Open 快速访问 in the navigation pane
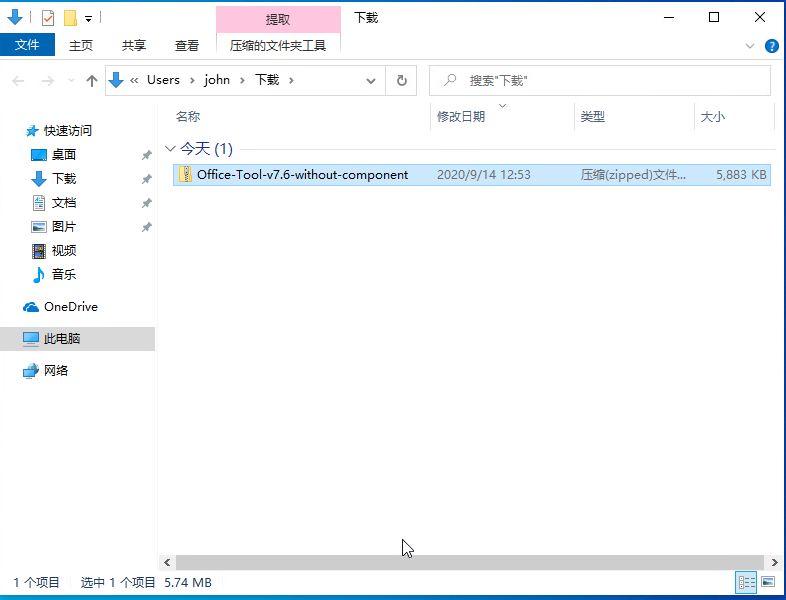 (68, 131)
